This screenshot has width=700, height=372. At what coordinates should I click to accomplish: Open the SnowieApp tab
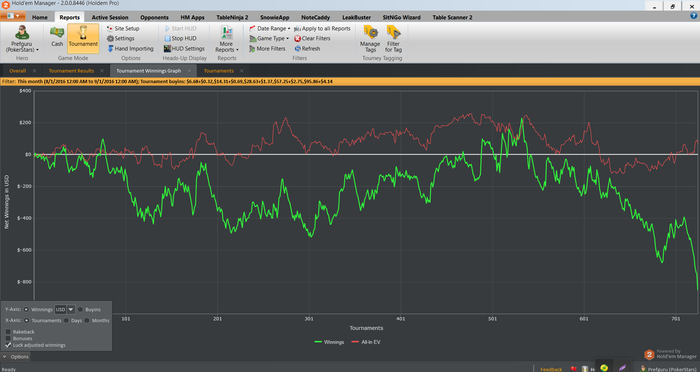point(276,17)
